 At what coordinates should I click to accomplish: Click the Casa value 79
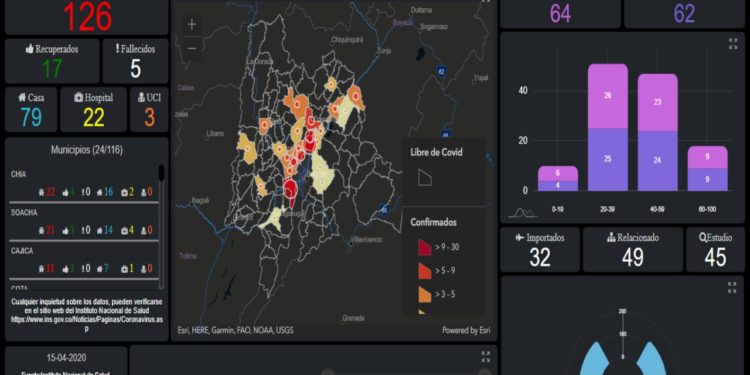pyautogui.click(x=31, y=117)
